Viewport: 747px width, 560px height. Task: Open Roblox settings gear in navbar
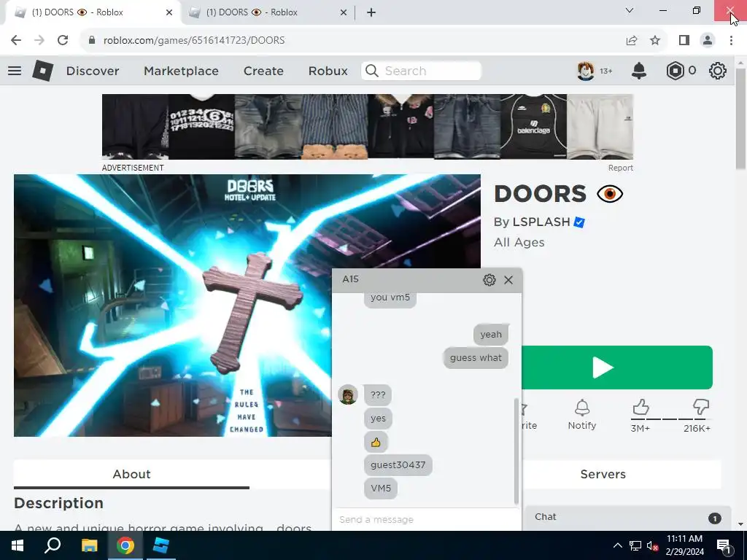click(x=718, y=71)
